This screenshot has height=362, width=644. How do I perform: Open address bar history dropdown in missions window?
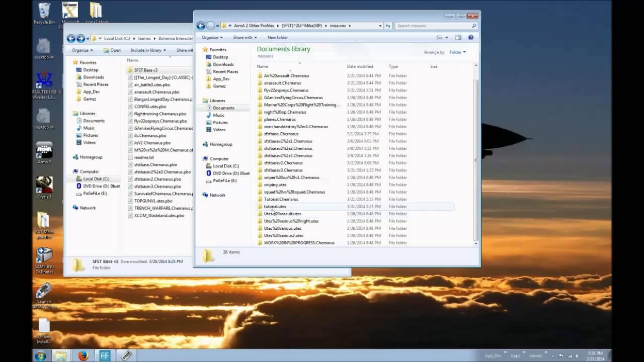(380, 26)
